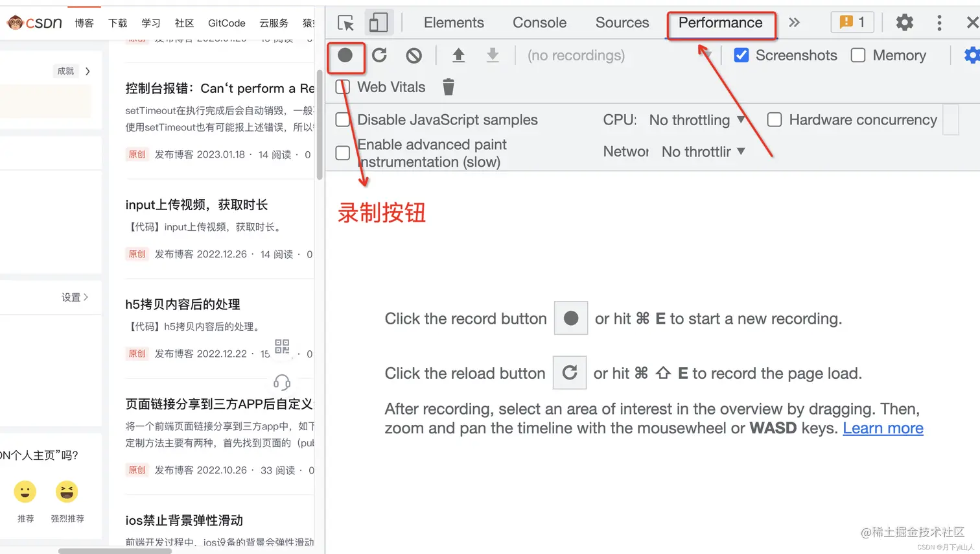Start recording with the record button
Screen dimensions: 980x554
point(345,55)
